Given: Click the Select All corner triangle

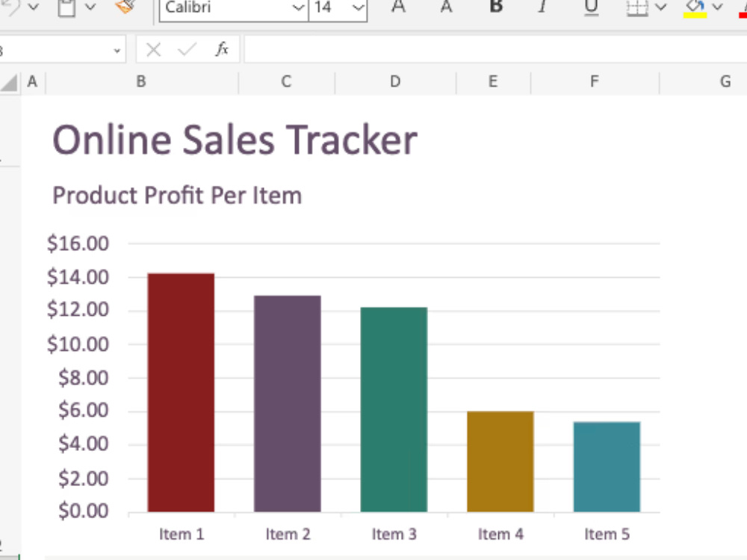Looking at the screenshot, I should pos(10,83).
